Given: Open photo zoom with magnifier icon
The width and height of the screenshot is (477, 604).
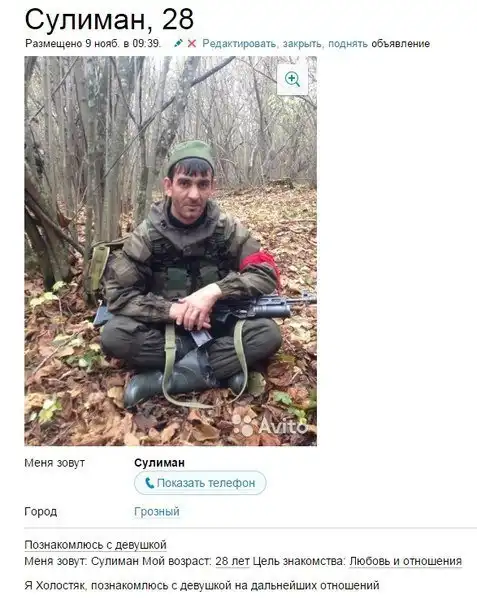Looking at the screenshot, I should (x=292, y=79).
